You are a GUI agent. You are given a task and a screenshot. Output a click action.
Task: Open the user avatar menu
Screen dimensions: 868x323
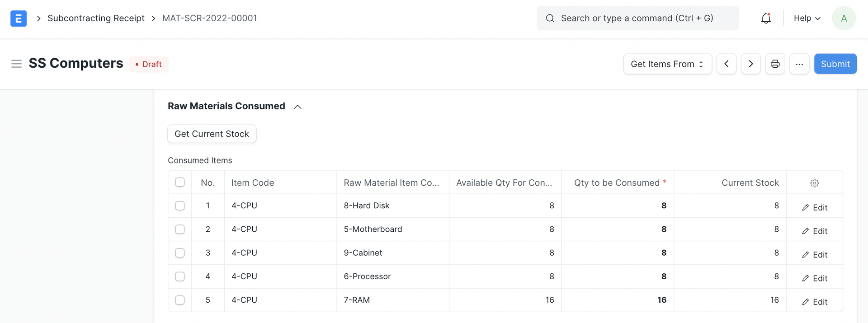coord(844,19)
